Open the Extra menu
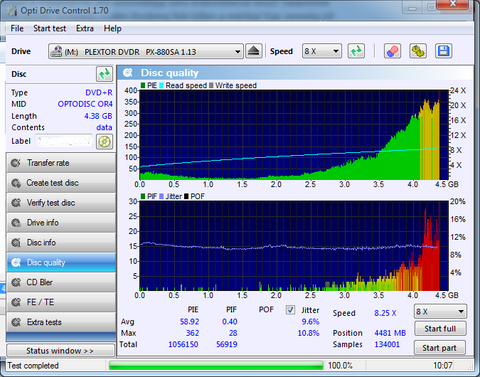Image resolution: width=480 pixels, height=377 pixels. [x=85, y=29]
